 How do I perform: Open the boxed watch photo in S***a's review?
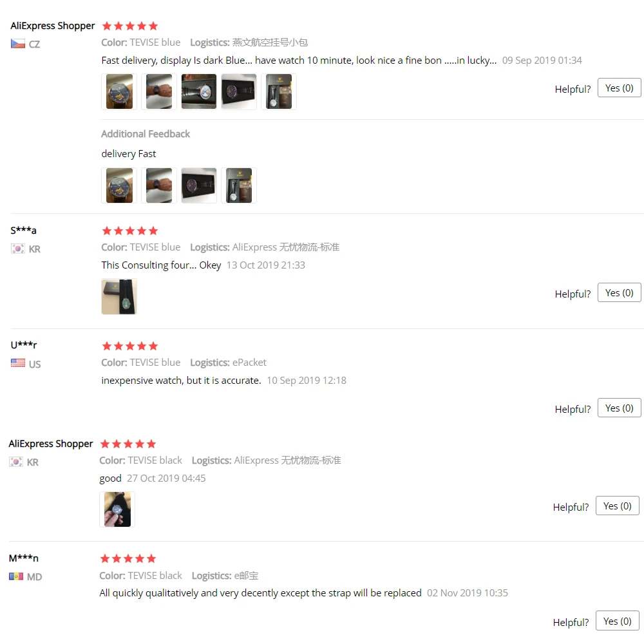[x=119, y=296]
